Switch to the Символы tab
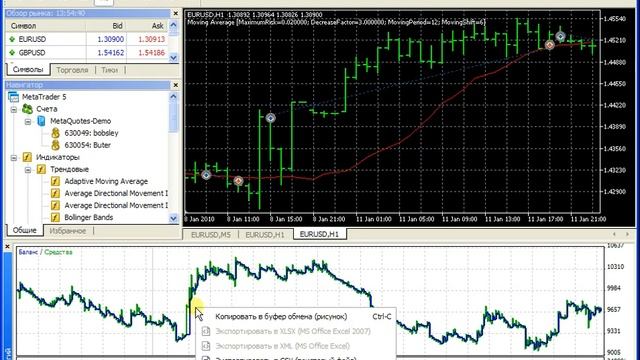The height and width of the screenshot is (360, 640). pyautogui.click(x=28, y=69)
